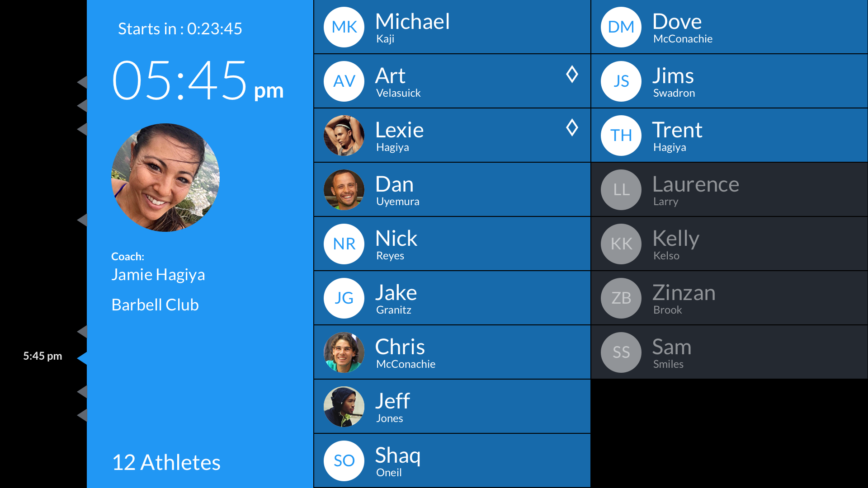This screenshot has width=868, height=488.
Task: Click the Chris McConachie profile photo icon
Action: [x=344, y=352]
